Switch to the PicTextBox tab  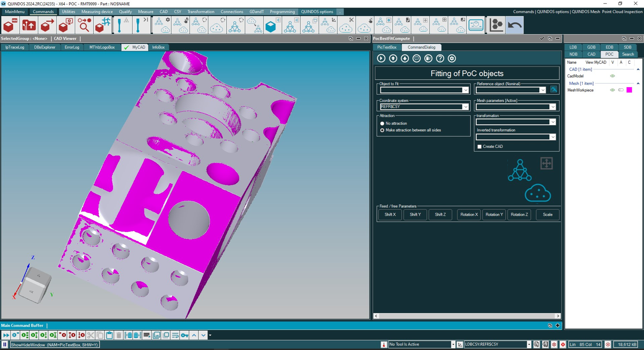click(x=387, y=47)
